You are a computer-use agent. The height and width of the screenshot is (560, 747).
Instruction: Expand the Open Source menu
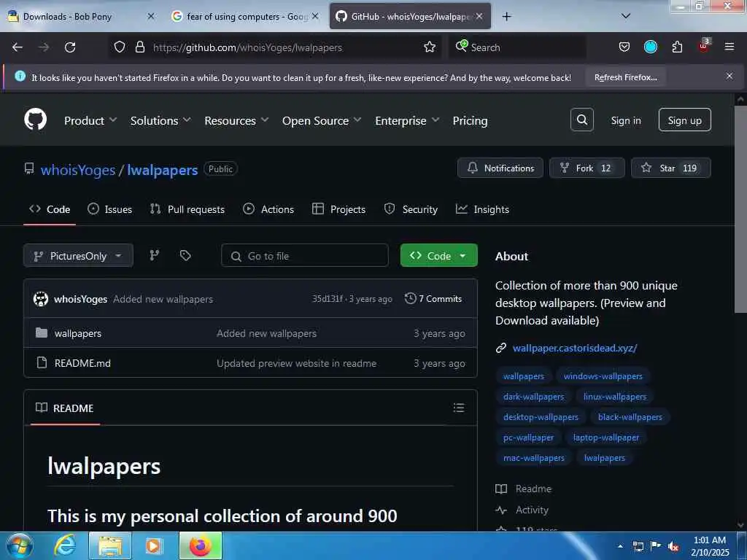tap(322, 120)
